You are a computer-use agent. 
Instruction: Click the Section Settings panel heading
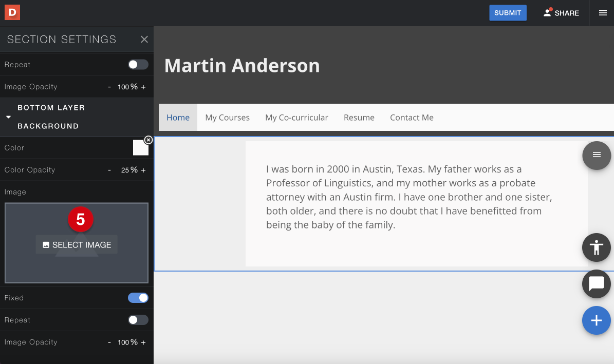pyautogui.click(x=62, y=39)
